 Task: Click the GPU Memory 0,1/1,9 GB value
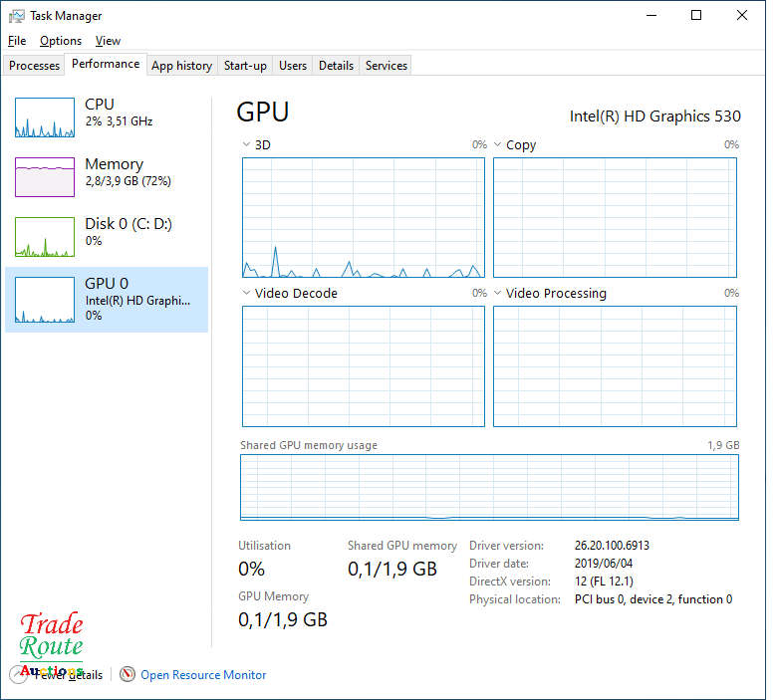(x=283, y=619)
